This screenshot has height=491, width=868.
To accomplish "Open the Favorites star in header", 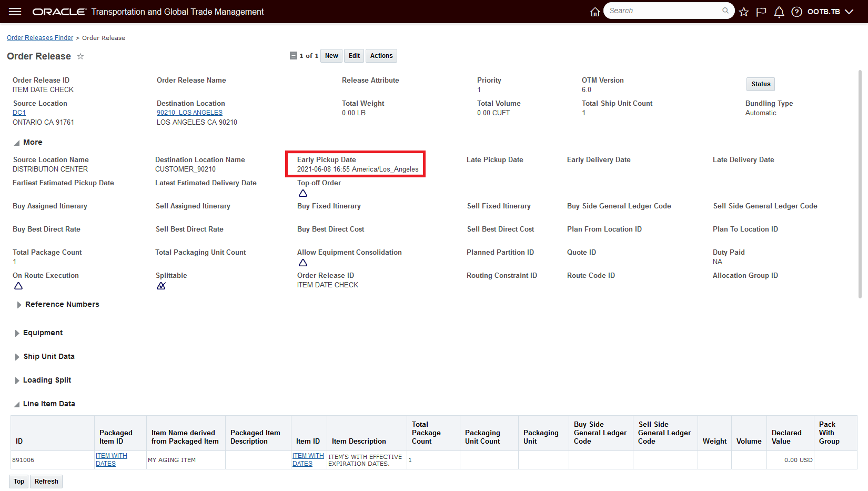I will (744, 12).
